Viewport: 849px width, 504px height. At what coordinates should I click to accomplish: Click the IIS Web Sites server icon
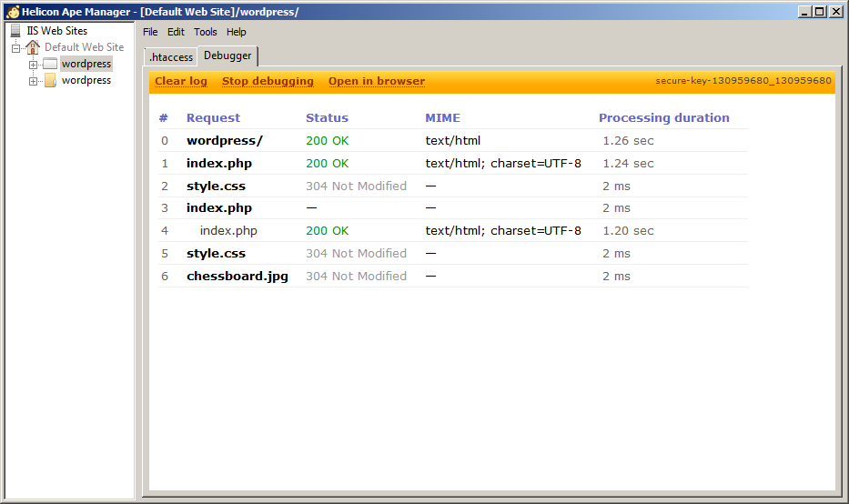point(15,31)
